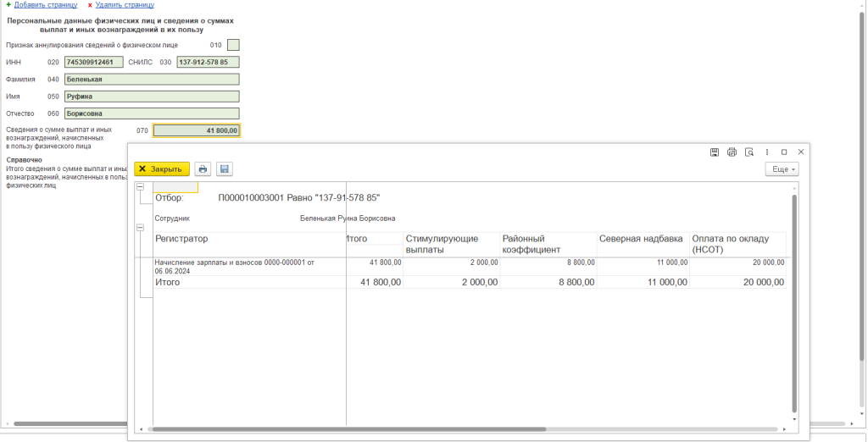Image resolution: width=868 pixels, height=442 pixels.
Task: Close the report dialog with X icon
Action: coord(801,152)
